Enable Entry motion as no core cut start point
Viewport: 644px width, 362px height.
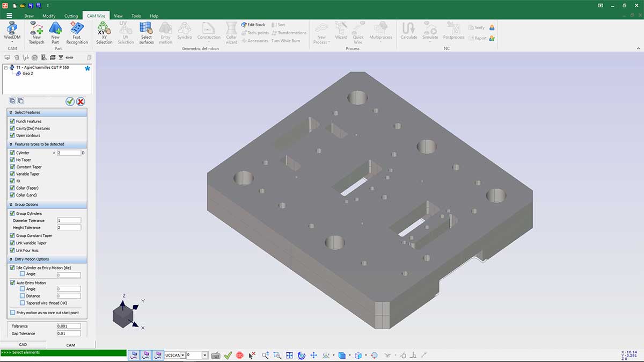click(13, 313)
